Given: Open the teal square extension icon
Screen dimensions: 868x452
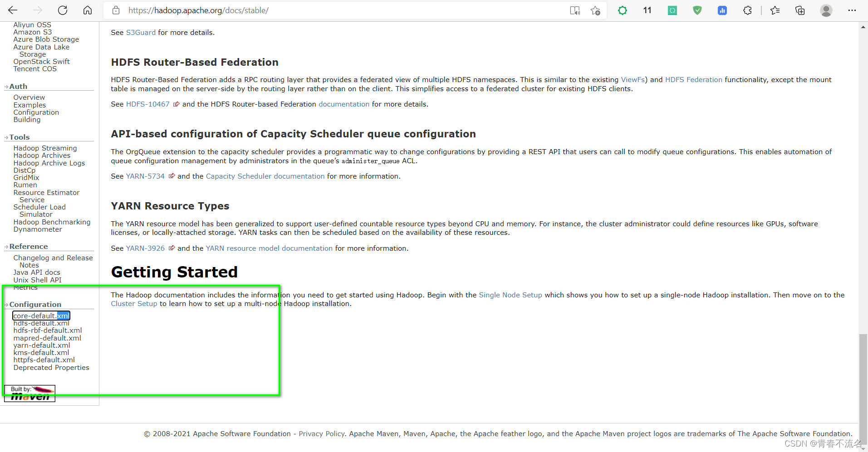Looking at the screenshot, I should (672, 10).
